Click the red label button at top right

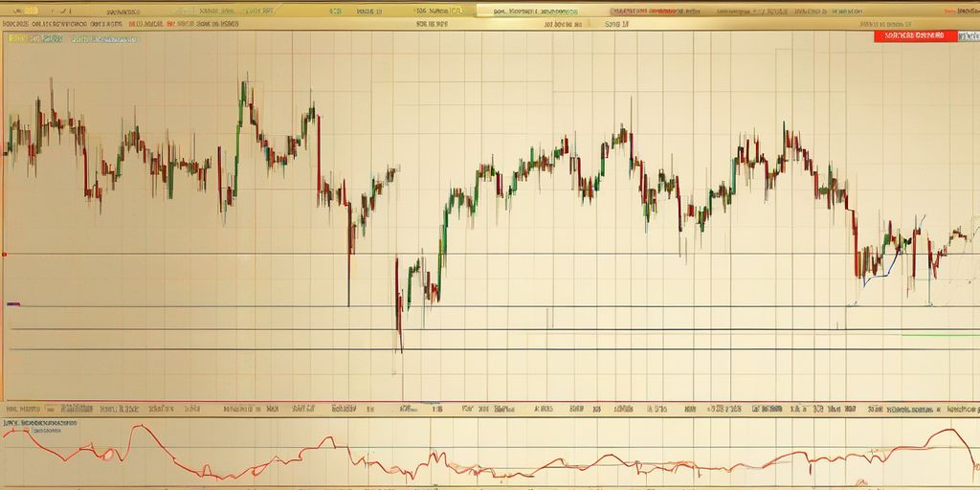916,36
